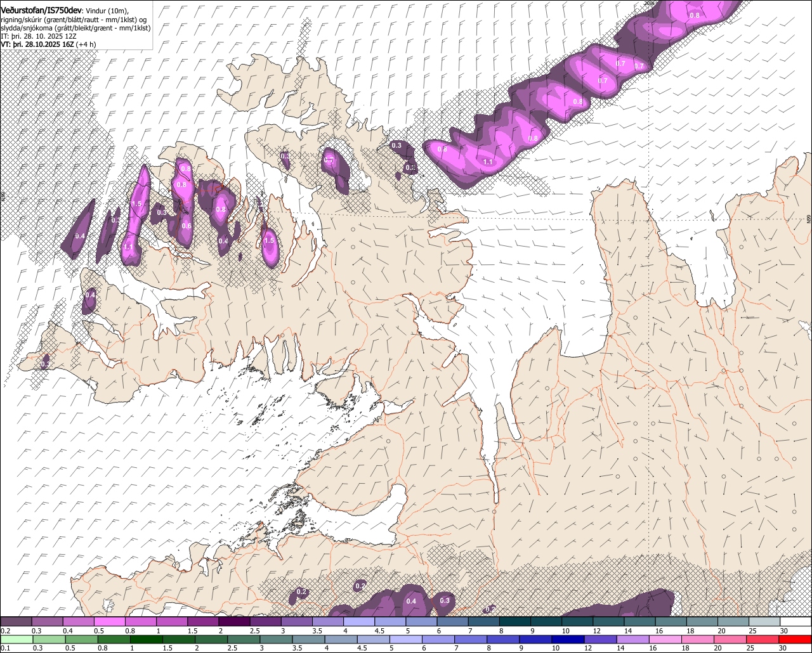812x653 pixels.
Task: Pick snow scale swatch between 4 and 4.5
Action: pos(359,621)
